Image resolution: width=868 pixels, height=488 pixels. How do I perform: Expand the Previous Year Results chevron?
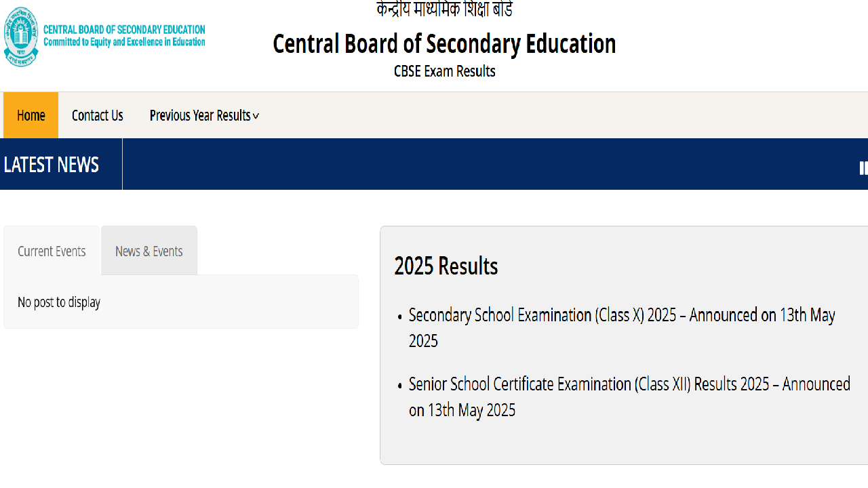click(256, 117)
